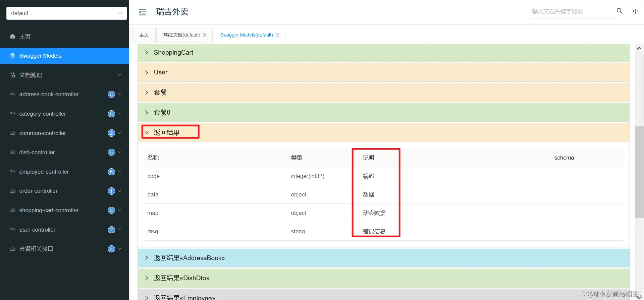The image size is (644, 300).
Task: Select the map field name cell
Action: (x=153, y=213)
